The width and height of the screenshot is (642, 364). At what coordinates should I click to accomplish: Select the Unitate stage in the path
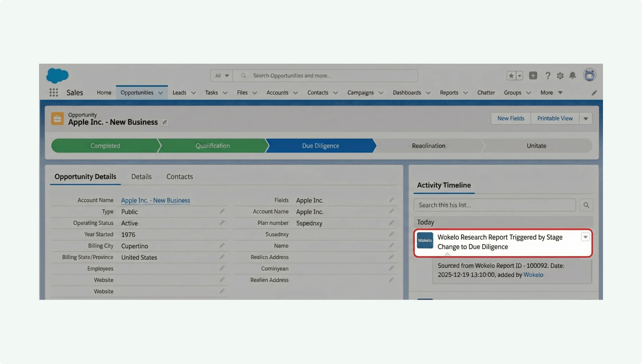[537, 146]
